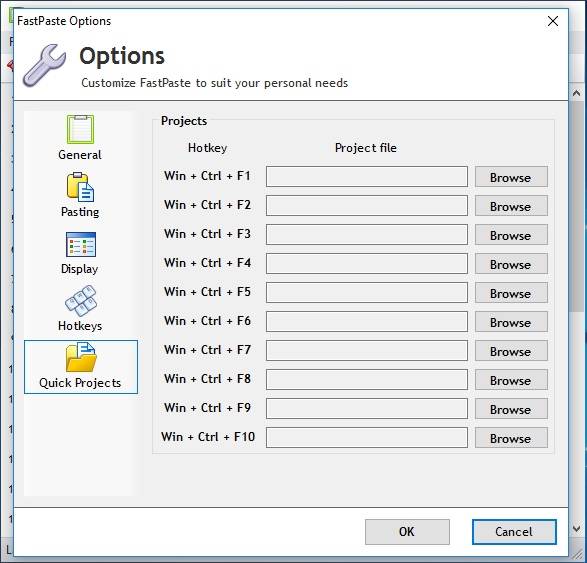Screen dimensions: 587x563
Task: Browse for the Win + Ctrl + F8 project
Action: (x=511, y=380)
